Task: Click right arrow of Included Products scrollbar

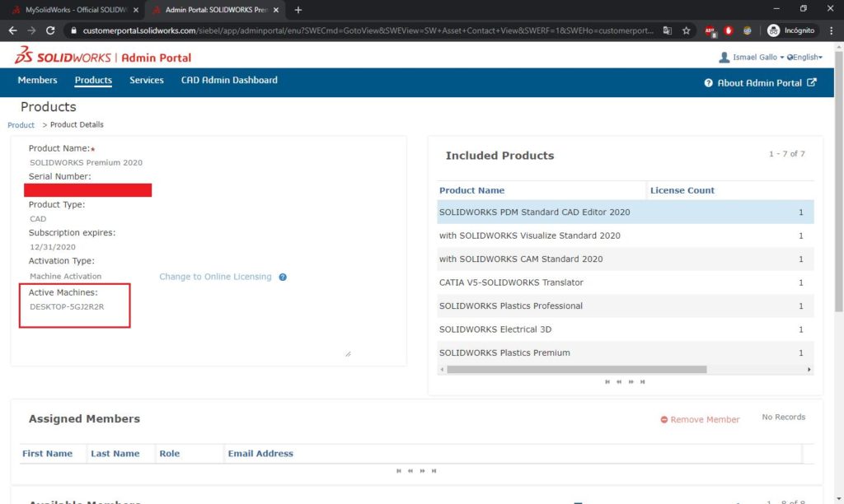Action: pyautogui.click(x=809, y=370)
